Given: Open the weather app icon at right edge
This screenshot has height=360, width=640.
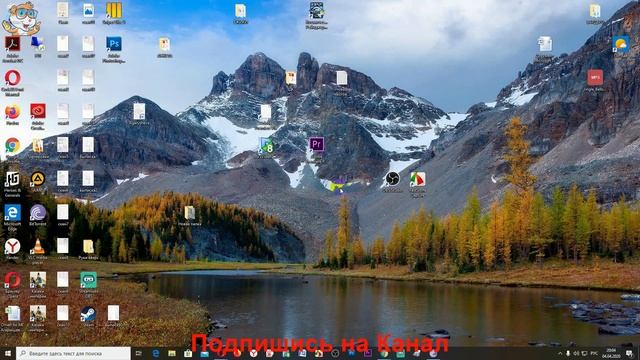Looking at the screenshot, I should [x=620, y=44].
